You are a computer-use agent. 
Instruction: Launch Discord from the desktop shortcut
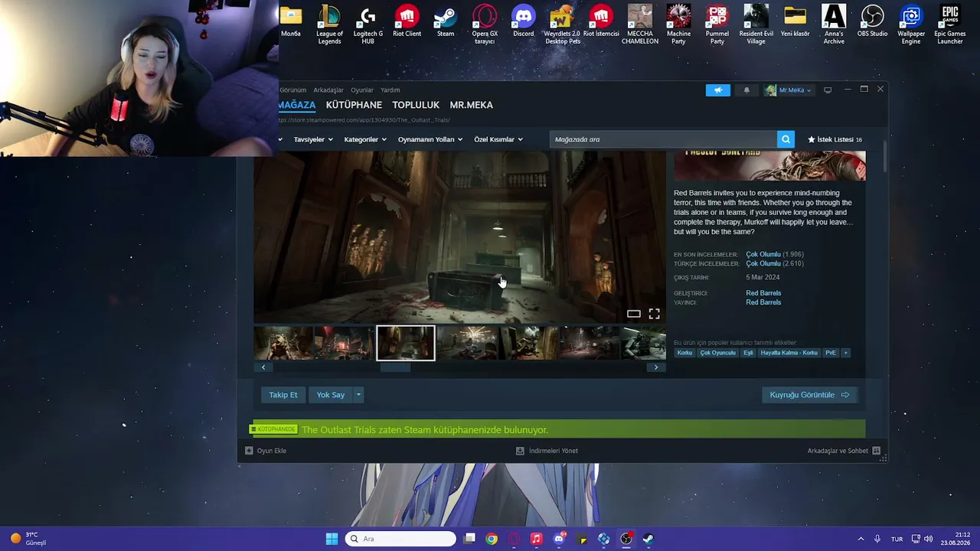[524, 21]
